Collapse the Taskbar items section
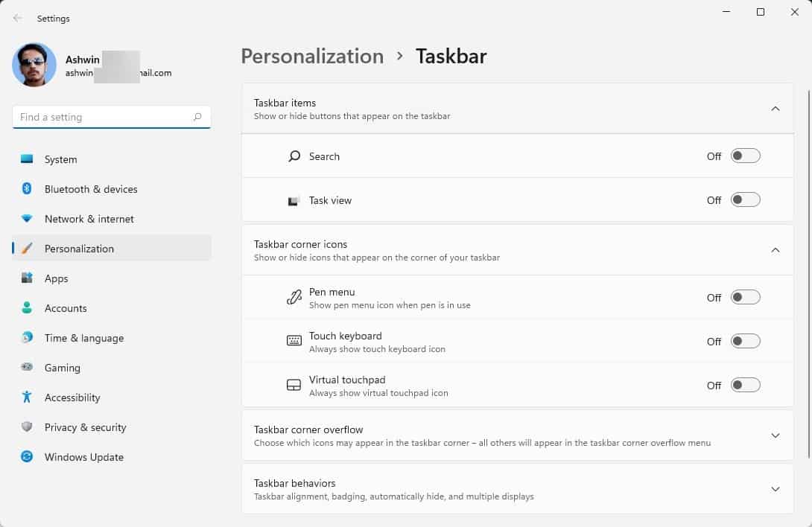Viewport: 812px width, 527px height. 775,109
